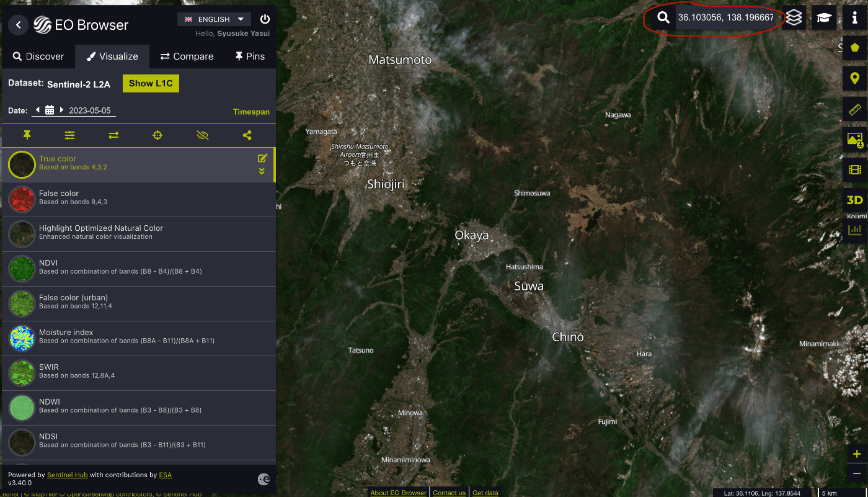Zoom in with plus button
This screenshot has height=497, width=868.
857,454
